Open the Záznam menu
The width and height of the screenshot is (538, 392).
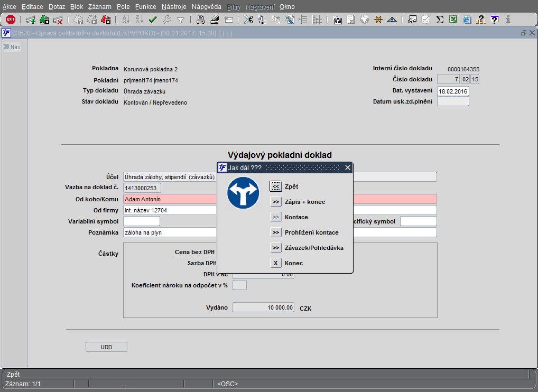tap(99, 7)
